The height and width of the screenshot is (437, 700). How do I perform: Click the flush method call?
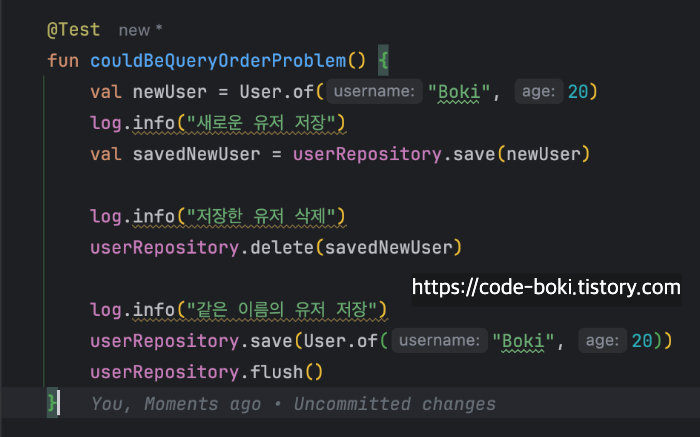(276, 372)
